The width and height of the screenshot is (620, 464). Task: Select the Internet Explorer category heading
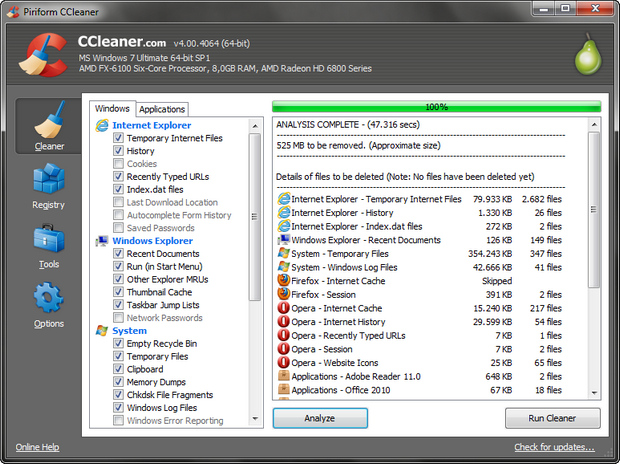(x=152, y=125)
